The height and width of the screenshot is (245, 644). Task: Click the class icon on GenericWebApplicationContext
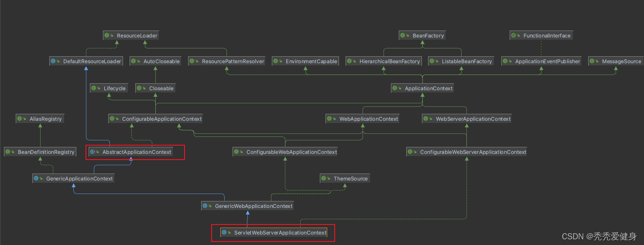(206, 206)
